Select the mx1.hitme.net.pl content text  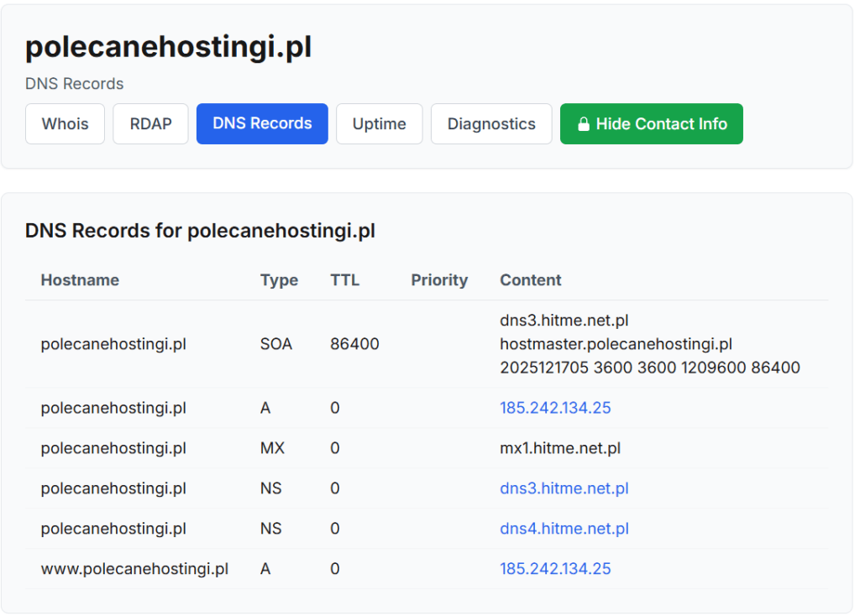point(559,448)
